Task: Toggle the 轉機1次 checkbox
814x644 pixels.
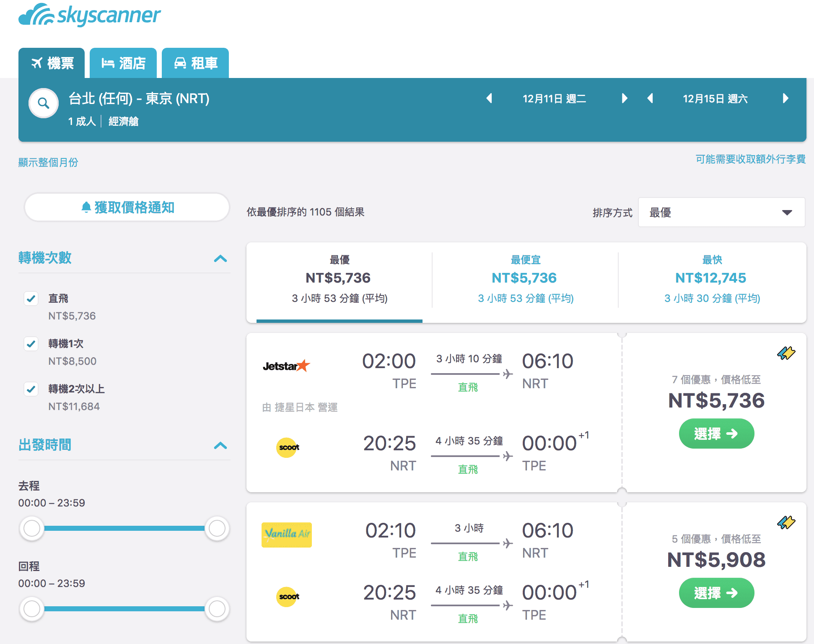Action: coord(31,344)
